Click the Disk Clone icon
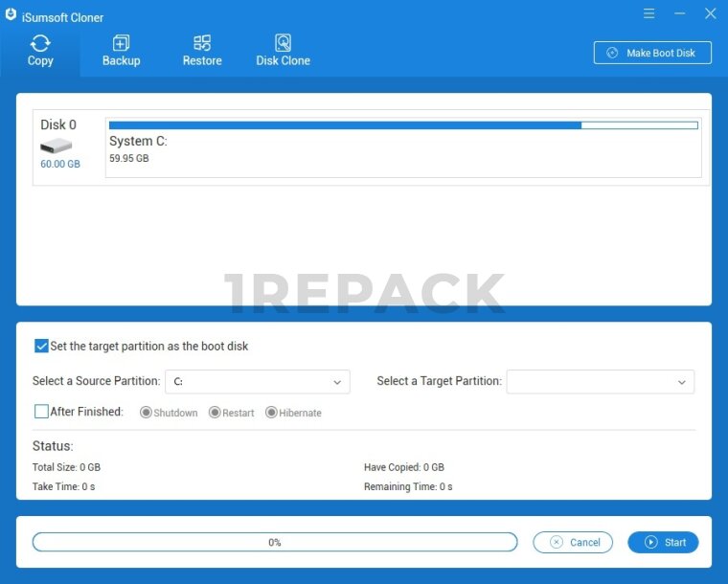Viewport: 728px width, 584px height. (283, 43)
